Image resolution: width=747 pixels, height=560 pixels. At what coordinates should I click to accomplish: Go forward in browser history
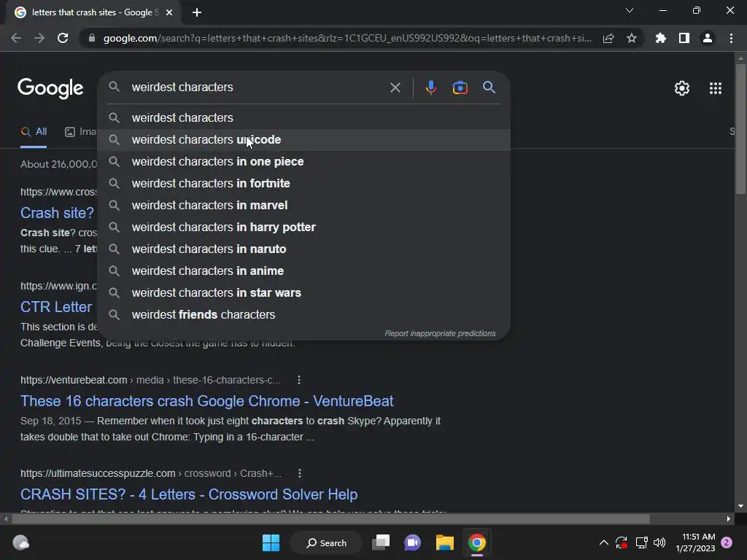[x=39, y=38]
